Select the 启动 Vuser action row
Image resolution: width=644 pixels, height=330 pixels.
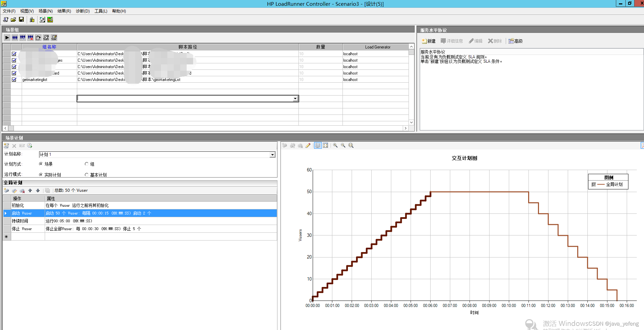140,213
